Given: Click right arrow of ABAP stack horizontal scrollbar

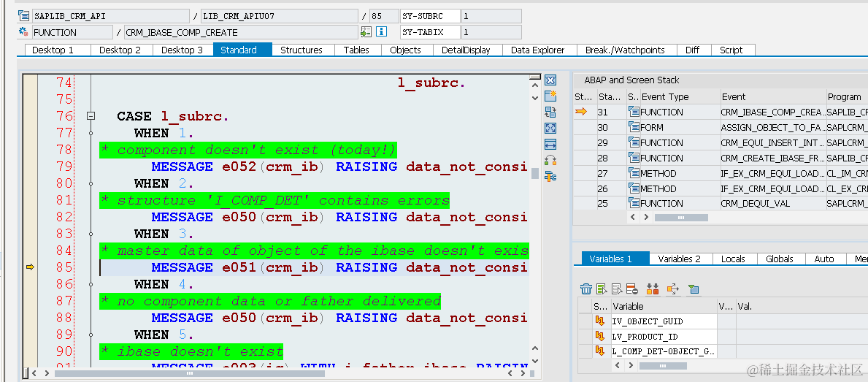Looking at the screenshot, I should tap(647, 218).
